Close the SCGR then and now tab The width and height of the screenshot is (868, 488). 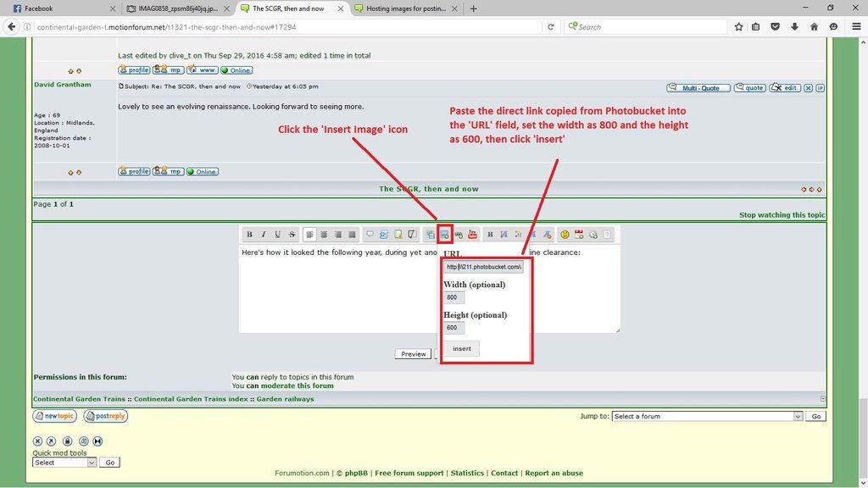[341, 8]
